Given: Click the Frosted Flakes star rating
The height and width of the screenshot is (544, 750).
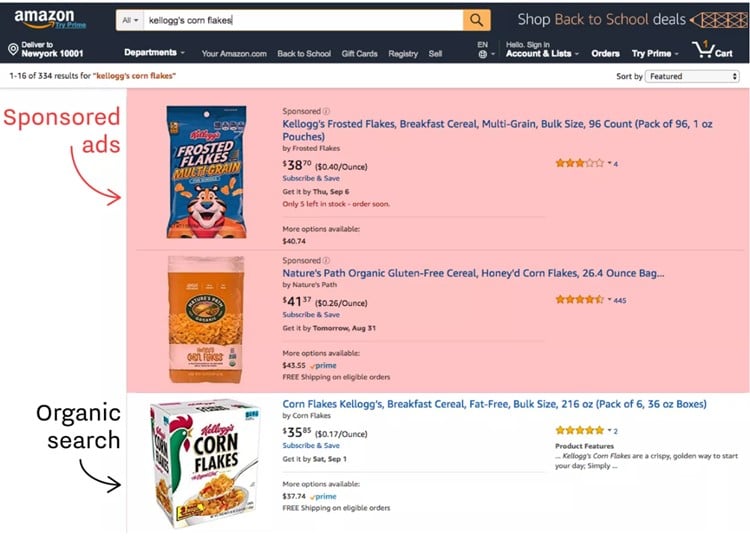Looking at the screenshot, I should pos(580,163).
